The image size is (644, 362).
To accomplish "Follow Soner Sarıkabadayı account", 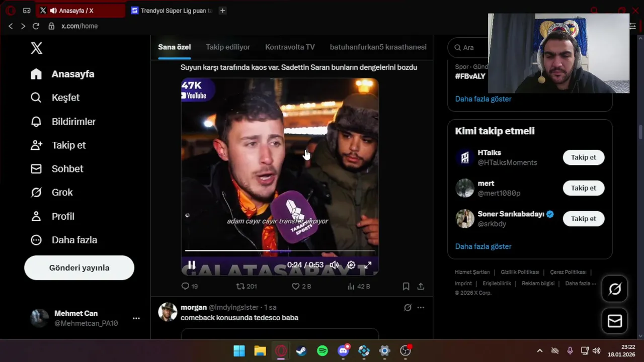I will [x=583, y=219].
